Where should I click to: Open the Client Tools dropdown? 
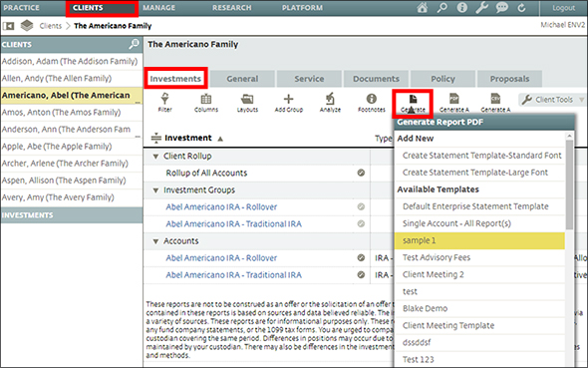coord(553,100)
